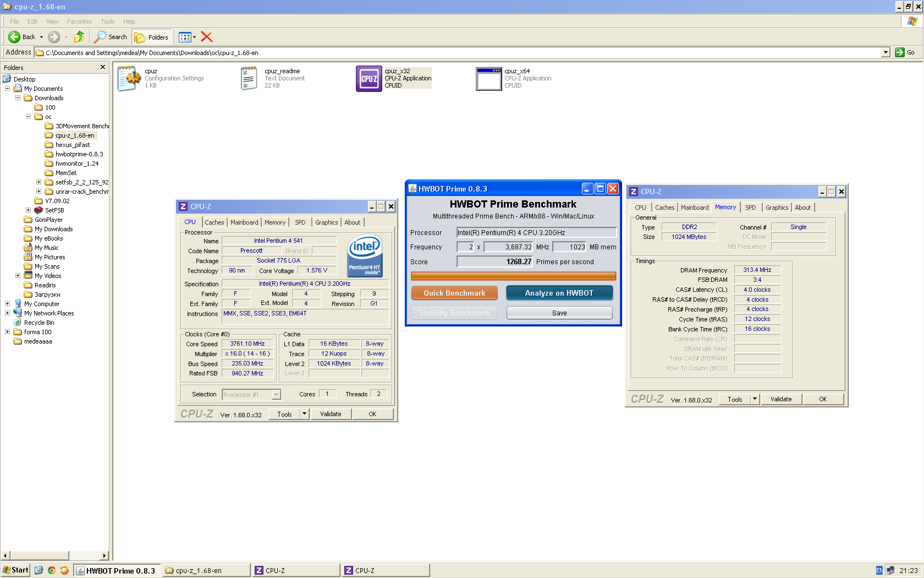Close the Folders pane with its X
Viewport: 924px width, 578px height.
(102, 67)
